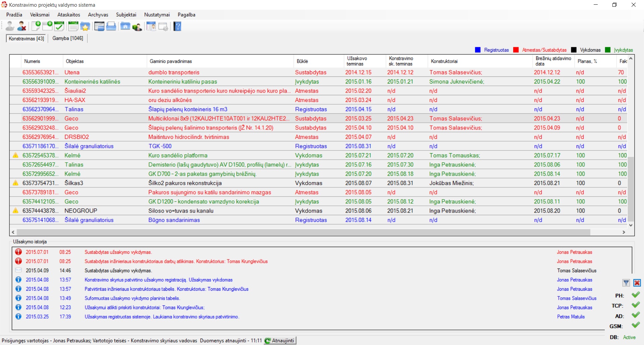This screenshot has height=345, width=644.
Task: Click the table's vertical scrollbar up arrow
Action: click(631, 58)
